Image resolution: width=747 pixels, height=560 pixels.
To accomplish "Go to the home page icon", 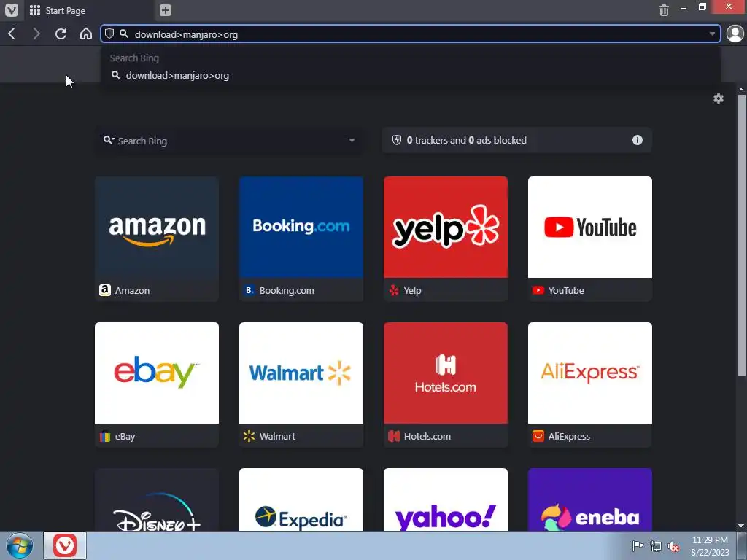I will pyautogui.click(x=86, y=34).
